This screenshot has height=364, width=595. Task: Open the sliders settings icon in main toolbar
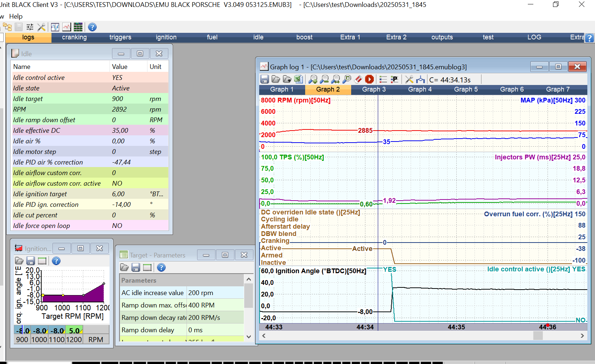30,27
